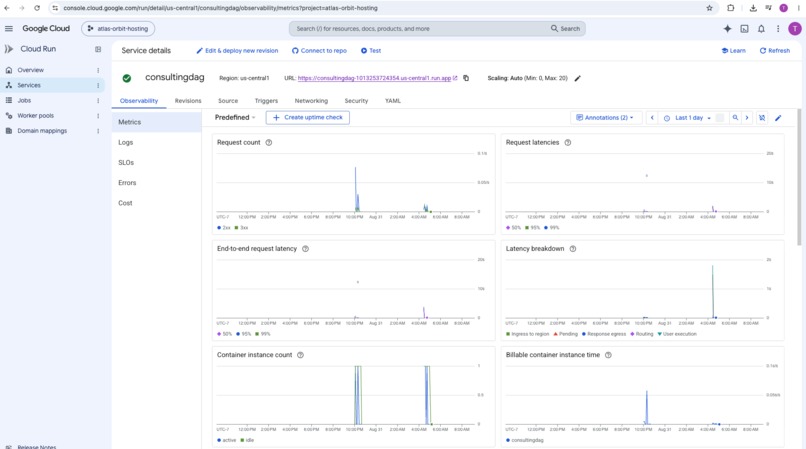Bookmark this page with the star icon
The width and height of the screenshot is (806, 449).
tap(709, 8)
